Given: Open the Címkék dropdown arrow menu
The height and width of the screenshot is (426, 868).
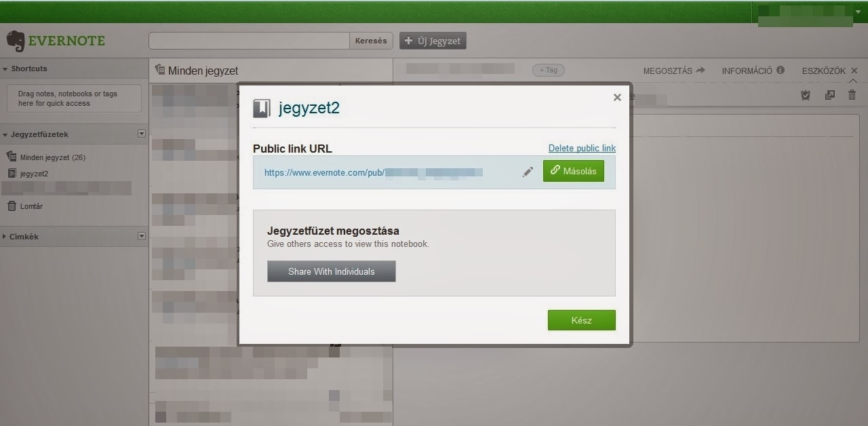Looking at the screenshot, I should point(142,236).
